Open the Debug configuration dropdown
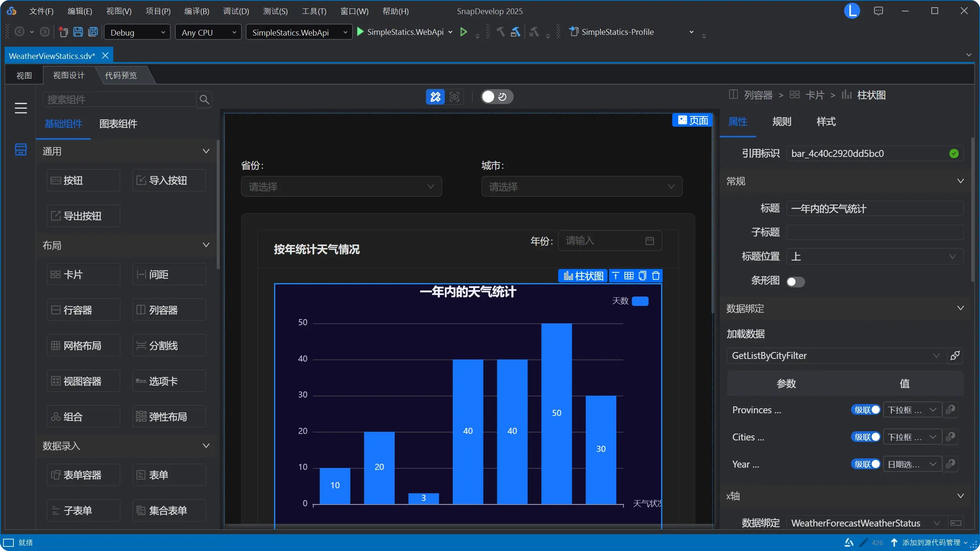This screenshot has width=980, height=551. [137, 32]
